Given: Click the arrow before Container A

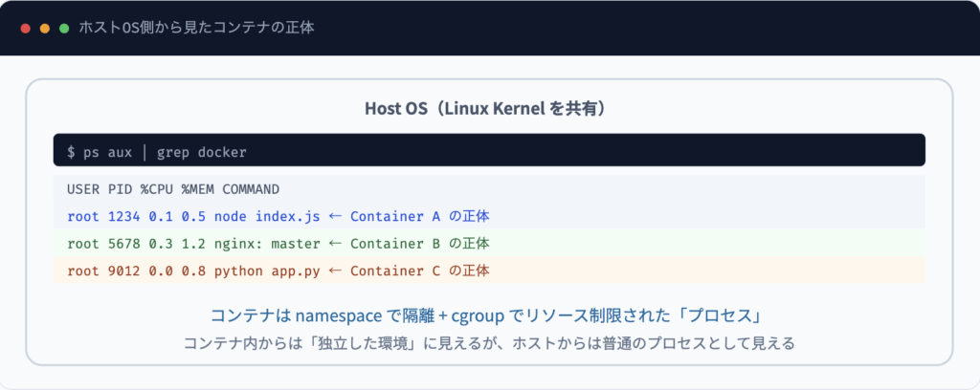Looking at the screenshot, I should (x=335, y=216).
